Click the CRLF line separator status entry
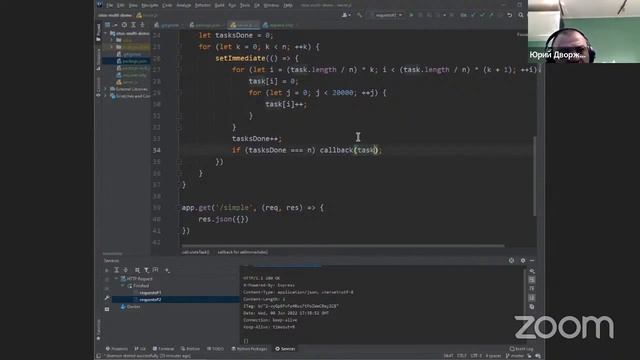The width and height of the screenshot is (640, 360). [x=462, y=356]
